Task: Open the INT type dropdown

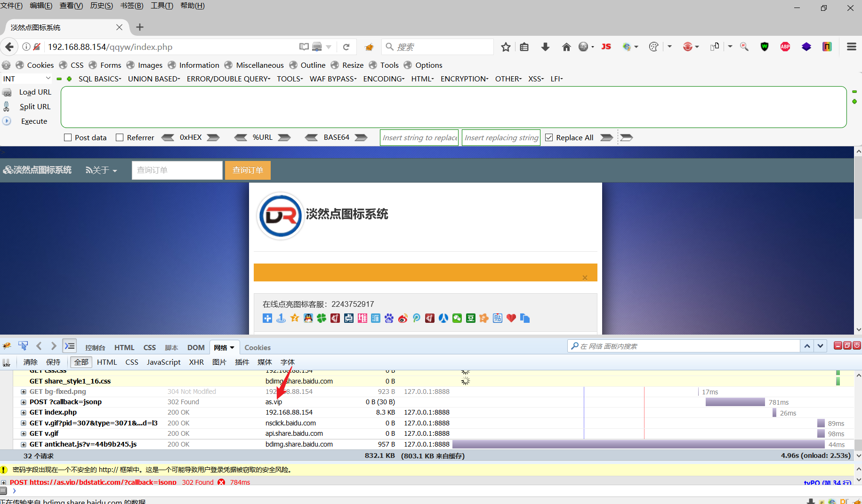Action: pyautogui.click(x=27, y=79)
